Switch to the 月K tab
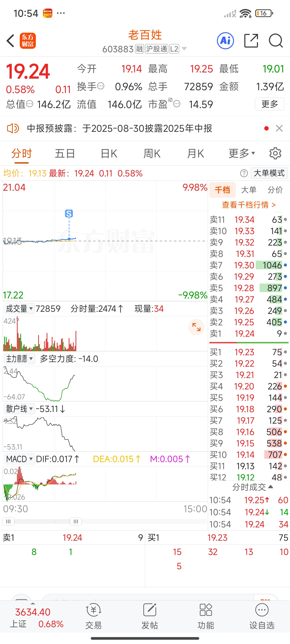This screenshot has height=644, width=290. pos(195,153)
